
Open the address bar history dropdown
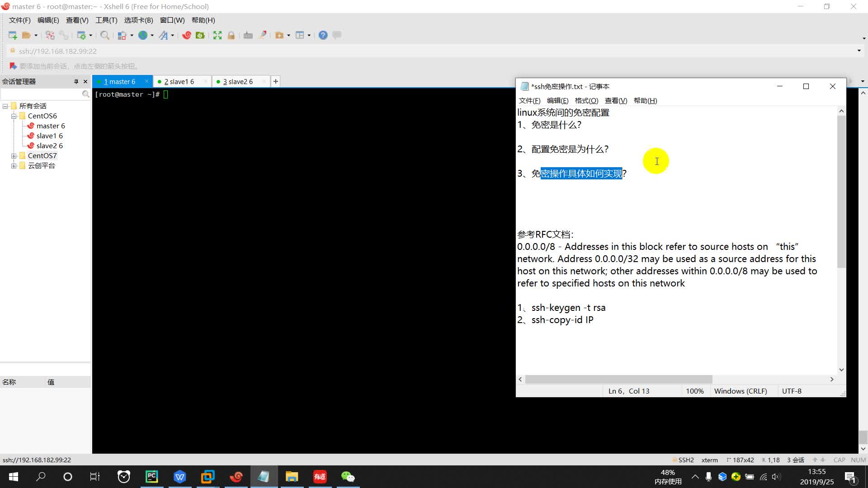pyautogui.click(x=859, y=51)
